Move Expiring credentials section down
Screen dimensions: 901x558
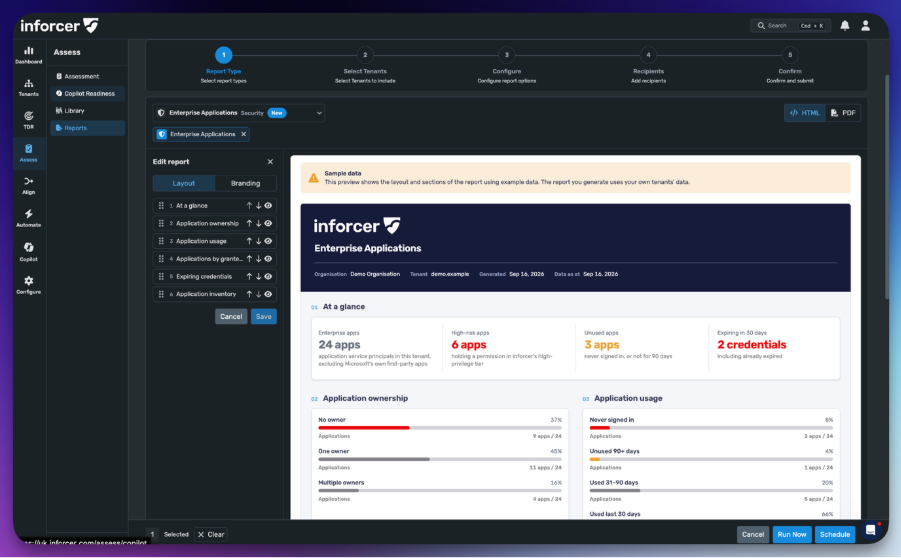tap(259, 276)
